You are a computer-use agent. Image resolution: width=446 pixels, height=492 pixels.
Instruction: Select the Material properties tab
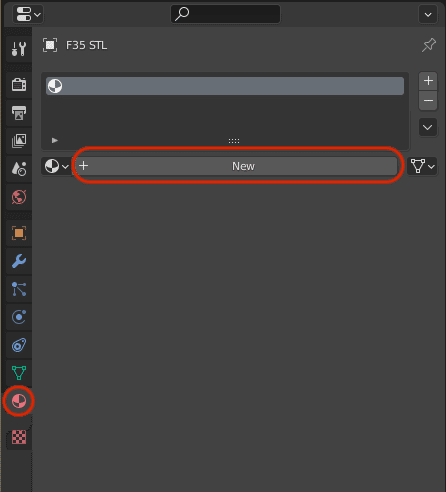[19, 401]
